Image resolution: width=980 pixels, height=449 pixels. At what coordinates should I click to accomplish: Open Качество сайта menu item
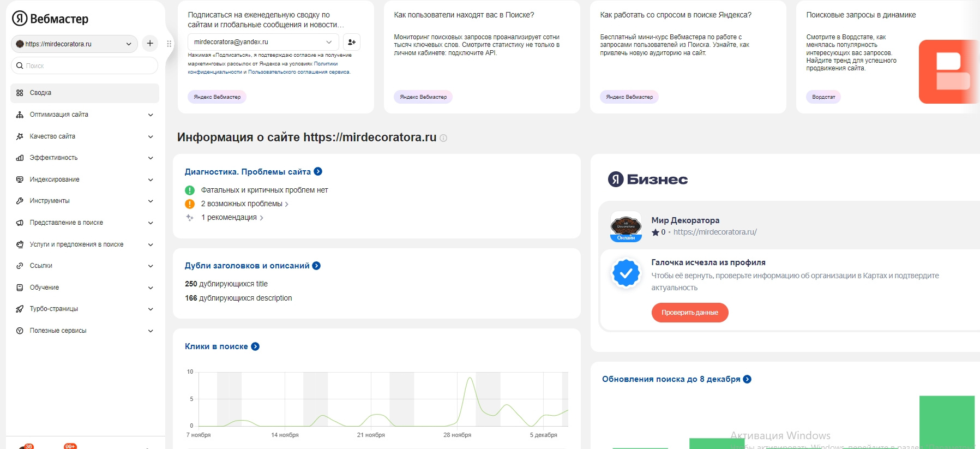(85, 136)
